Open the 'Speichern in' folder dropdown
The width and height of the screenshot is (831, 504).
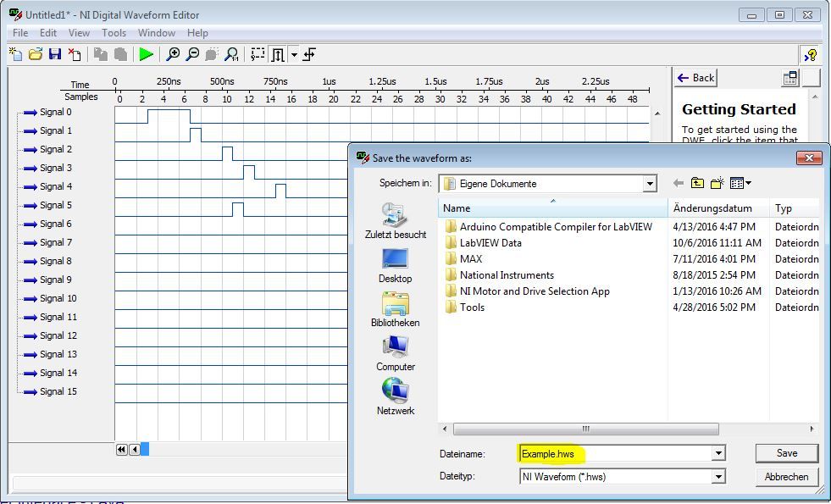(x=649, y=184)
